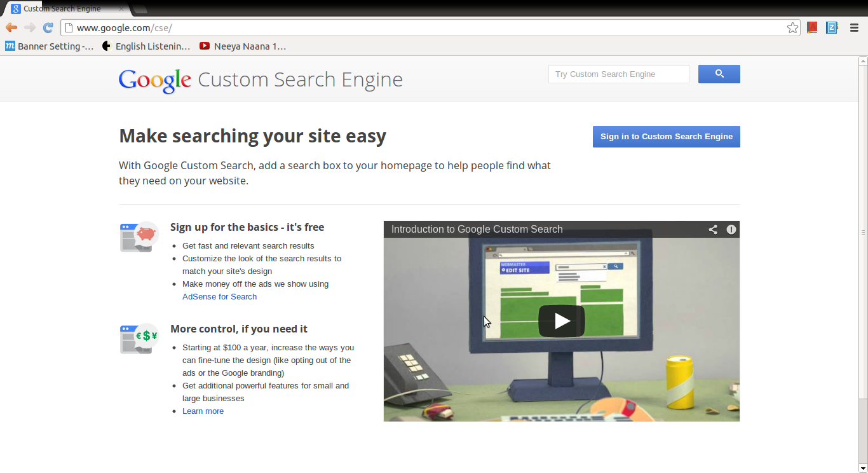Click the scrollbar down arrow
Image resolution: width=868 pixels, height=473 pixels.
(863, 469)
